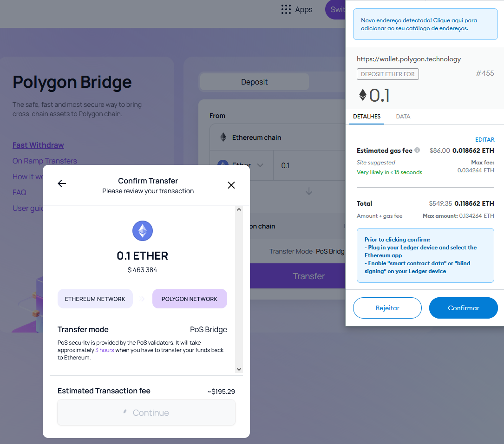Open the On Ramp Transfers link

[x=45, y=161]
